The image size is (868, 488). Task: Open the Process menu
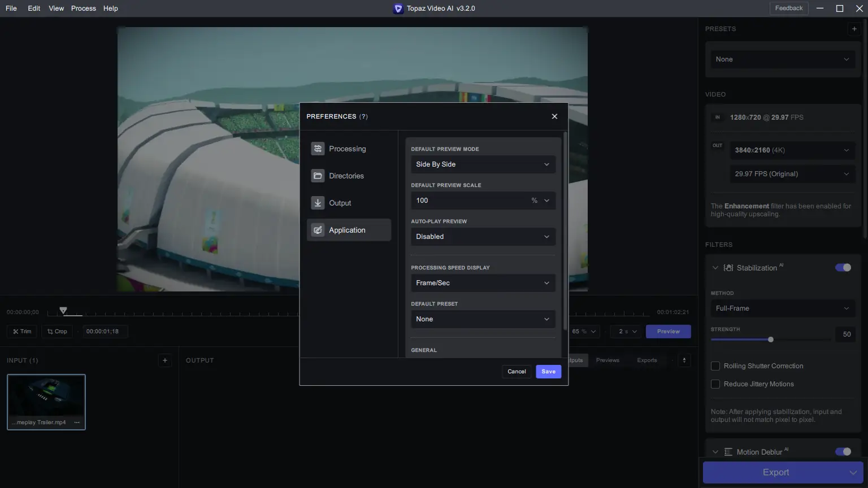point(83,8)
